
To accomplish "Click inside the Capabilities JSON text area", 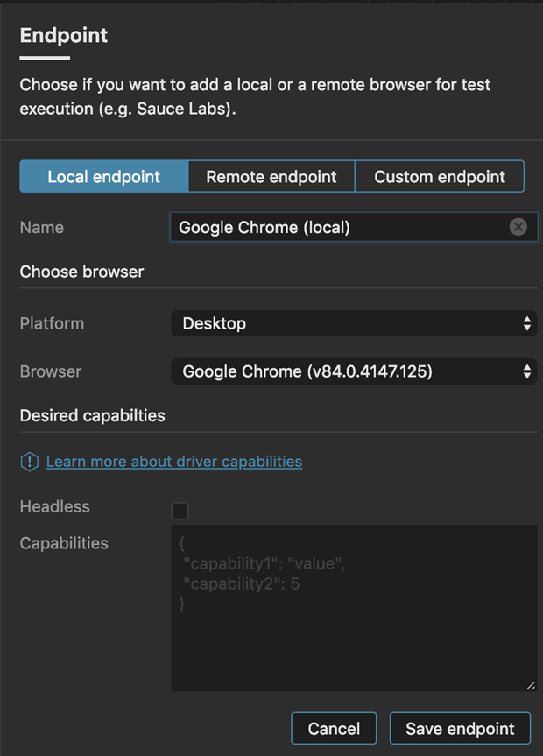I will point(354,608).
